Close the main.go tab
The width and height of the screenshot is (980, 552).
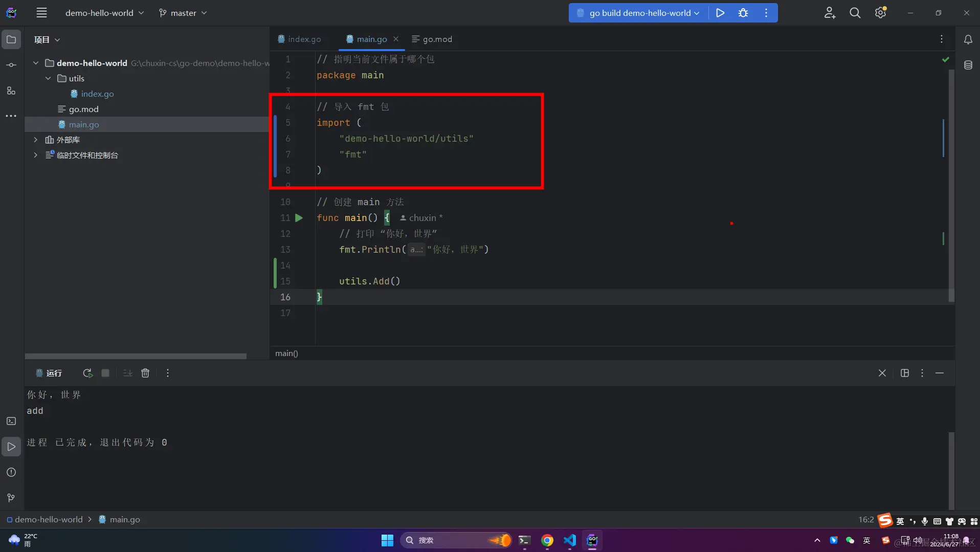[396, 39]
